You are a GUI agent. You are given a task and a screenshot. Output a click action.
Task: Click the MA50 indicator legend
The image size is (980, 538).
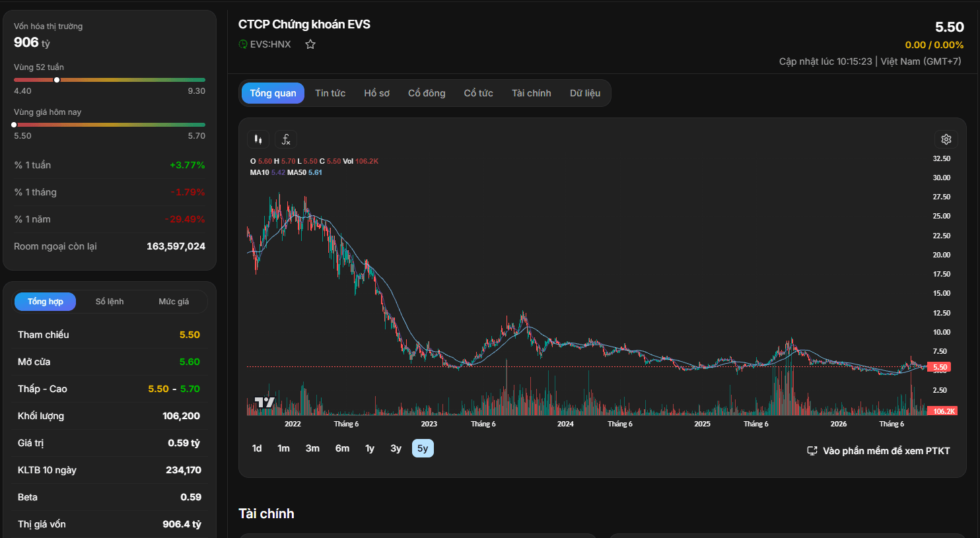tap(304, 172)
